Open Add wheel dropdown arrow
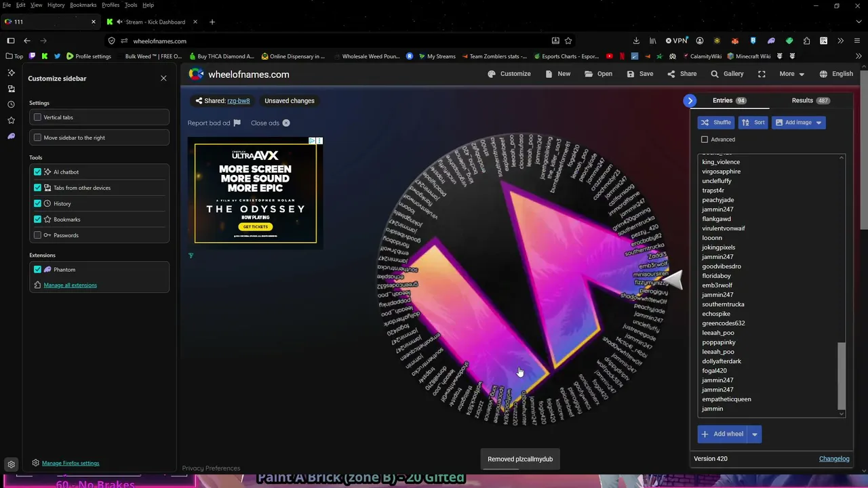Viewport: 868px width, 488px height. (754, 434)
